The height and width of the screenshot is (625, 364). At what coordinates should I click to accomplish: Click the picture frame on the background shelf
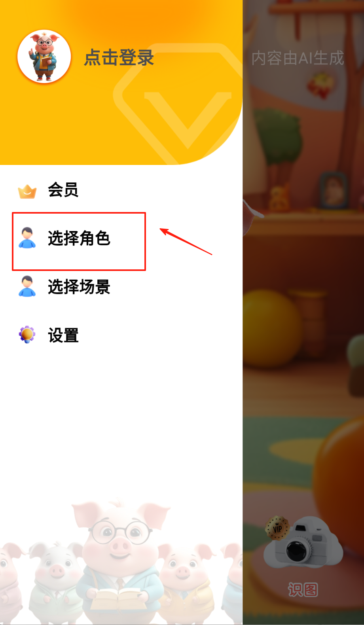tap(334, 190)
